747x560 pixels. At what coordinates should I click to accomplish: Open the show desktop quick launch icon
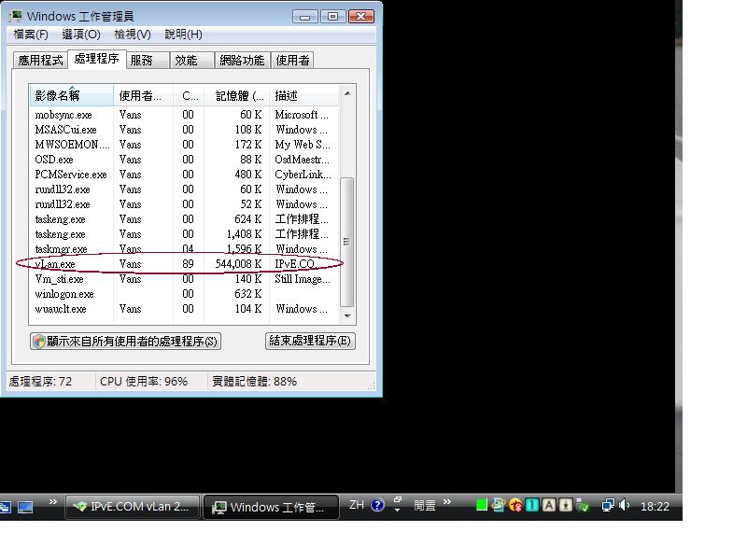point(25,507)
